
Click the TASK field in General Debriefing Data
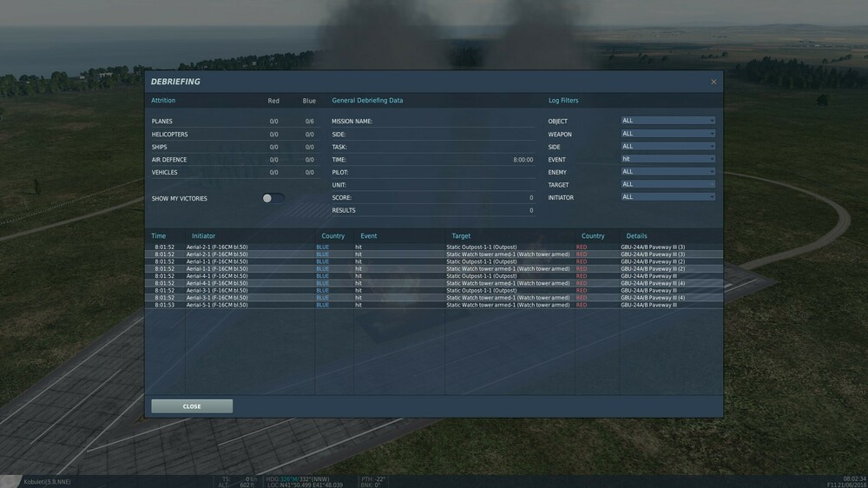point(433,148)
